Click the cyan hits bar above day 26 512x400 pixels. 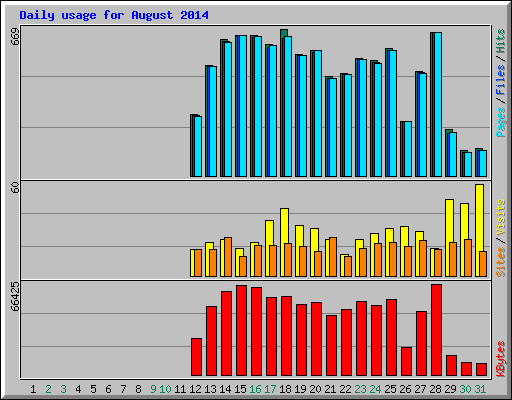click(408, 149)
